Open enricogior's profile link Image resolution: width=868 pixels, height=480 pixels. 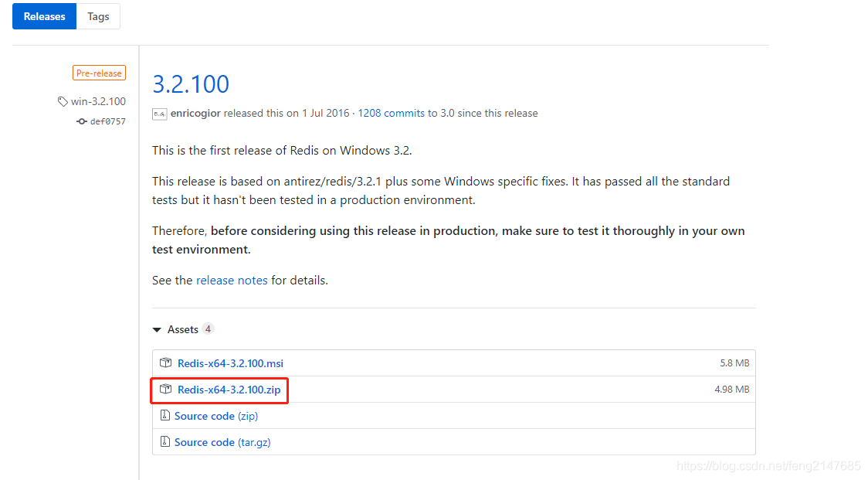tap(195, 113)
